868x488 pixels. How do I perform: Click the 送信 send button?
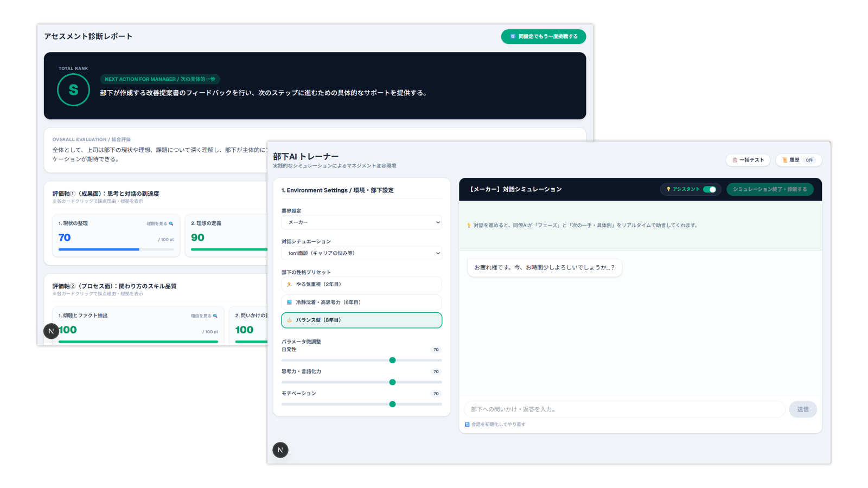803,409
